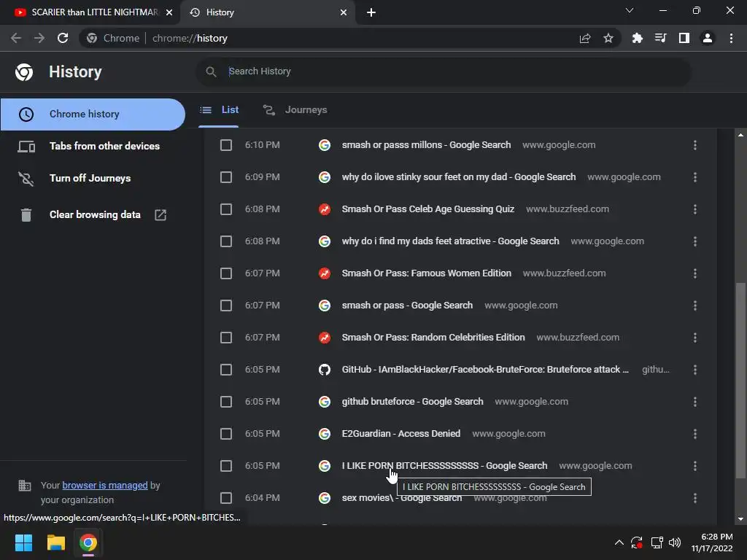Viewport: 747px width, 560px height.
Task: Focus the Search History field
Action: 443,72
